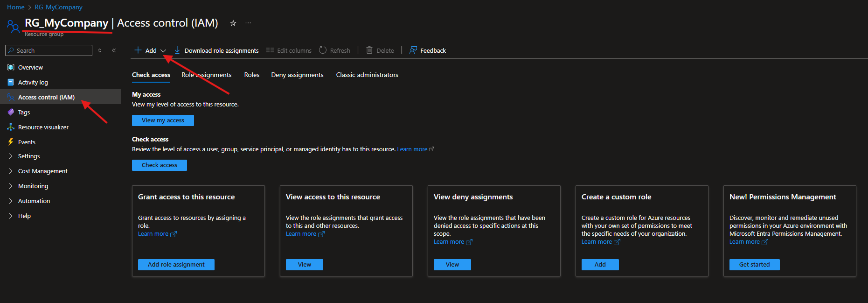Open the Add dropdown chevron

163,51
